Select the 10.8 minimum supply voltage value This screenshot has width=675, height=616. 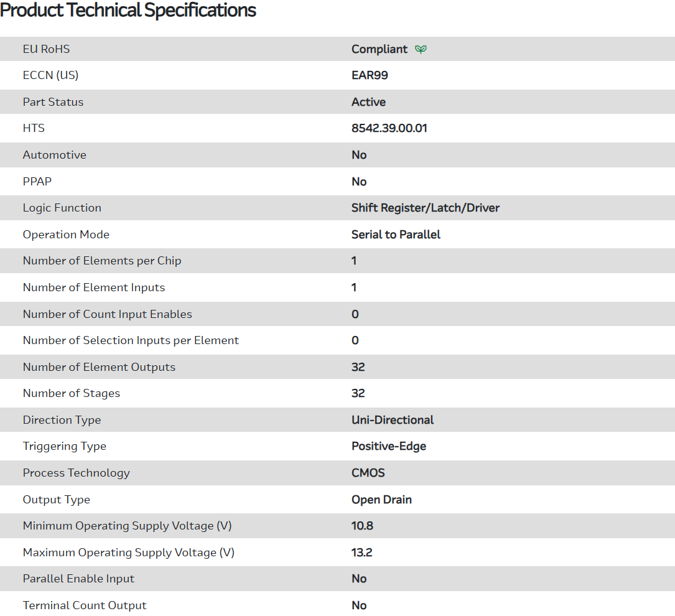(x=362, y=526)
